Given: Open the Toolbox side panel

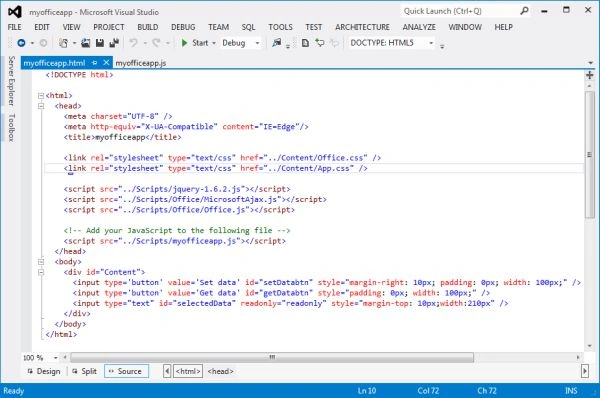Looking at the screenshot, I should click(x=11, y=127).
